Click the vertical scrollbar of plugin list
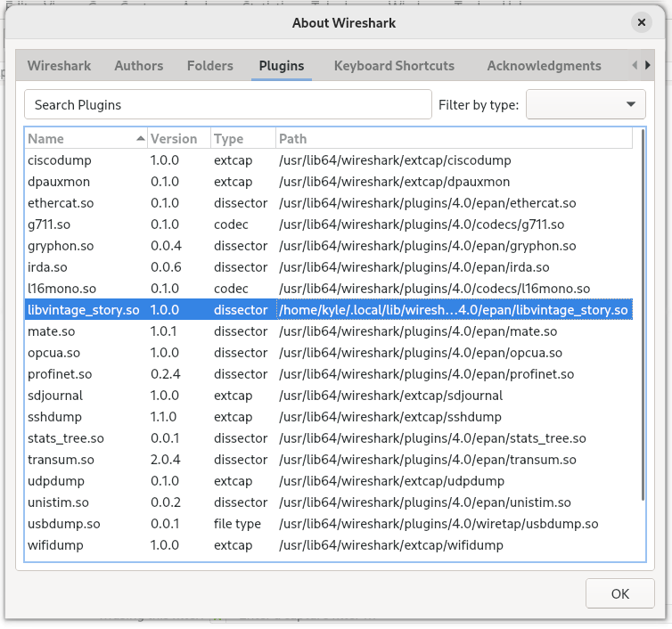This screenshot has height=629, width=672. click(643, 314)
